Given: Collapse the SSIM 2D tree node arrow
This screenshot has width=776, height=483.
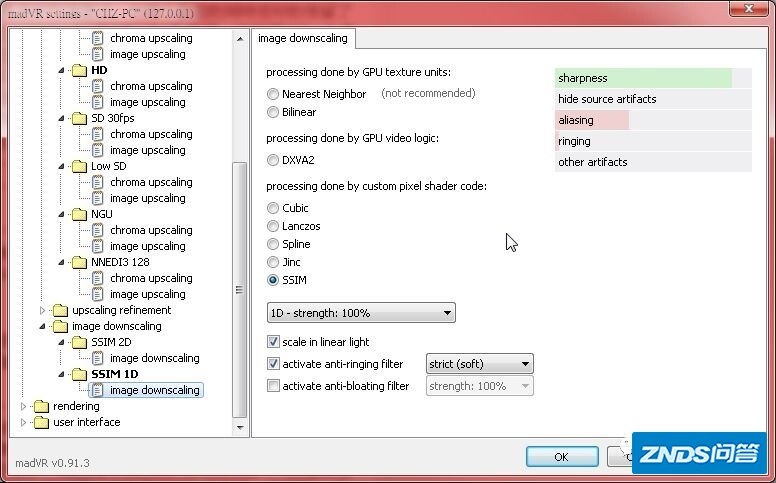Looking at the screenshot, I should coord(61,342).
